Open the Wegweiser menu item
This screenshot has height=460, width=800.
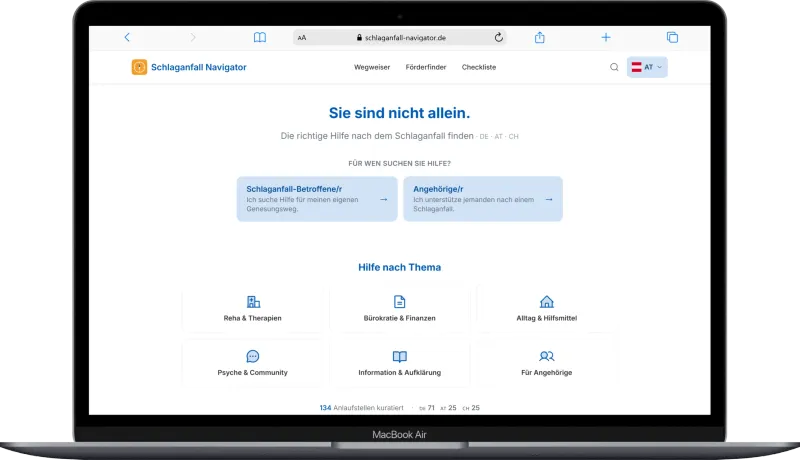[372, 67]
